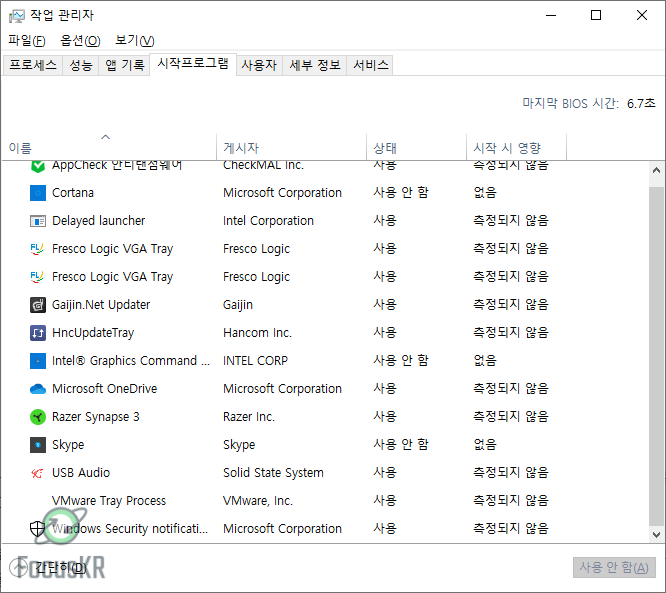Click the Hancom Inc. publisher cell
The height and width of the screenshot is (593, 666).
pos(257,333)
